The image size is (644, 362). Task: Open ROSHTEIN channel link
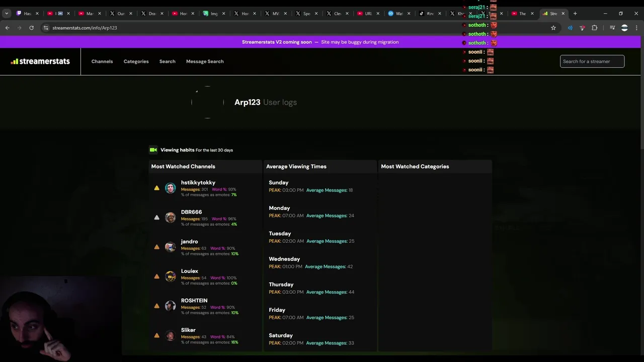click(194, 301)
